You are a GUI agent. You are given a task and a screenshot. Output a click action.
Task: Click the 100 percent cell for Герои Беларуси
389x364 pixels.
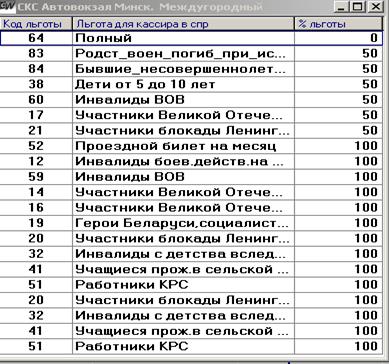pyautogui.click(x=338, y=223)
